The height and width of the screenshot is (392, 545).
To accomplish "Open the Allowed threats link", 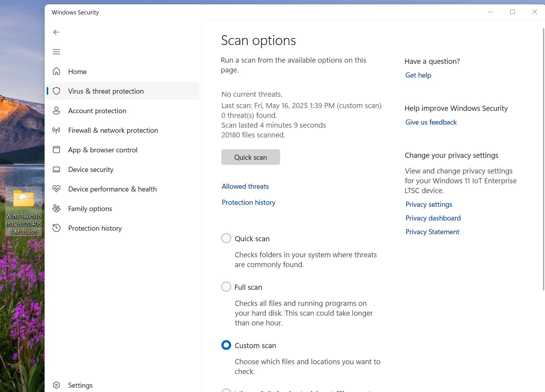I will (x=245, y=186).
